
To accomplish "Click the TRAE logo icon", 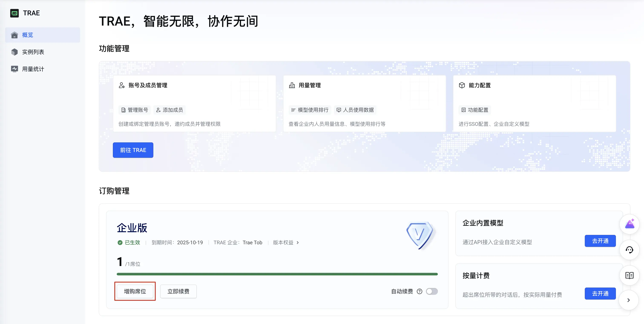I will 14,13.
